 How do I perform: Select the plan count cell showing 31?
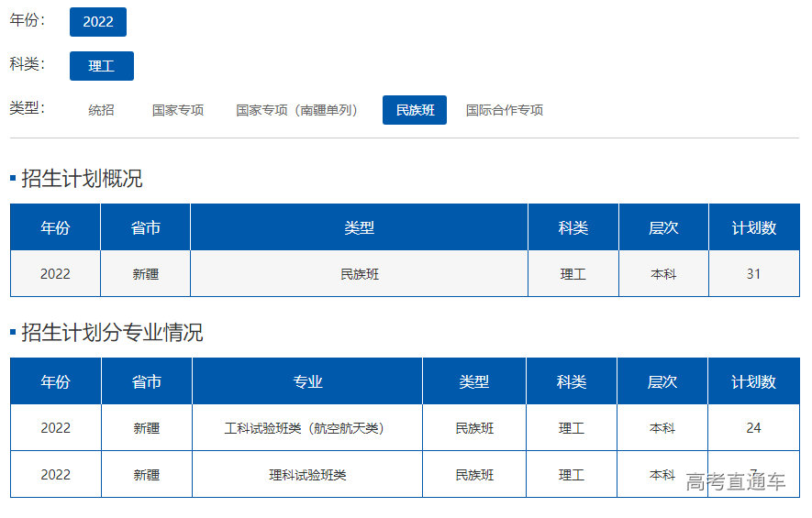click(x=753, y=274)
